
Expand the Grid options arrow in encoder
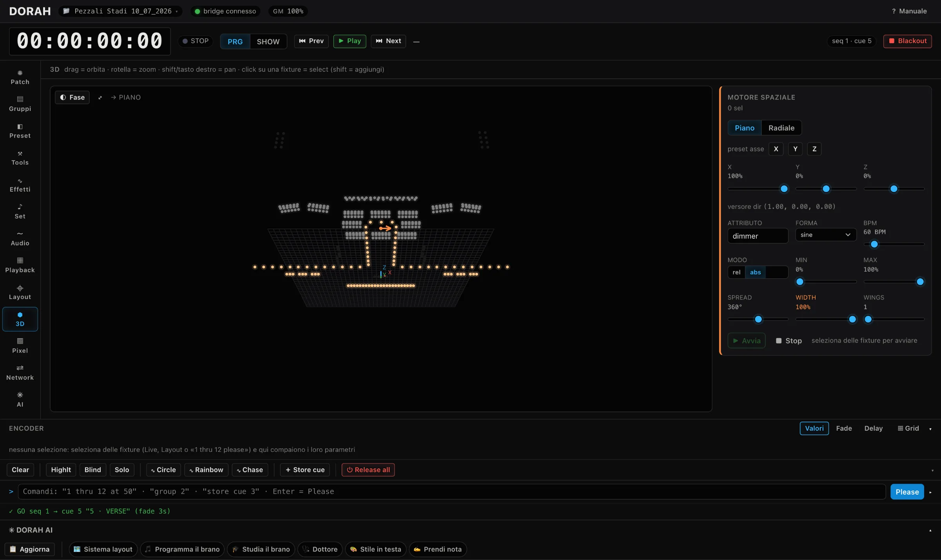[x=930, y=429]
